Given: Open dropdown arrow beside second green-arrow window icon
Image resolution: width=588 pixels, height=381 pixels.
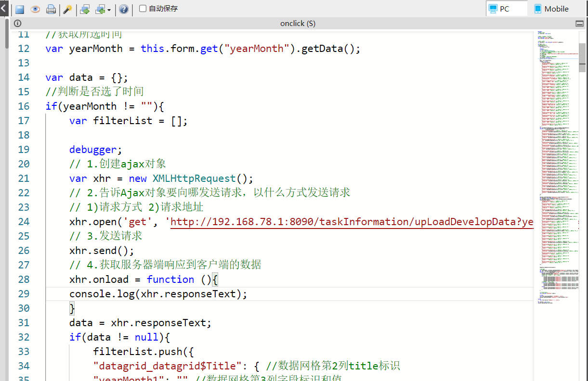Looking at the screenshot, I should (x=109, y=10).
